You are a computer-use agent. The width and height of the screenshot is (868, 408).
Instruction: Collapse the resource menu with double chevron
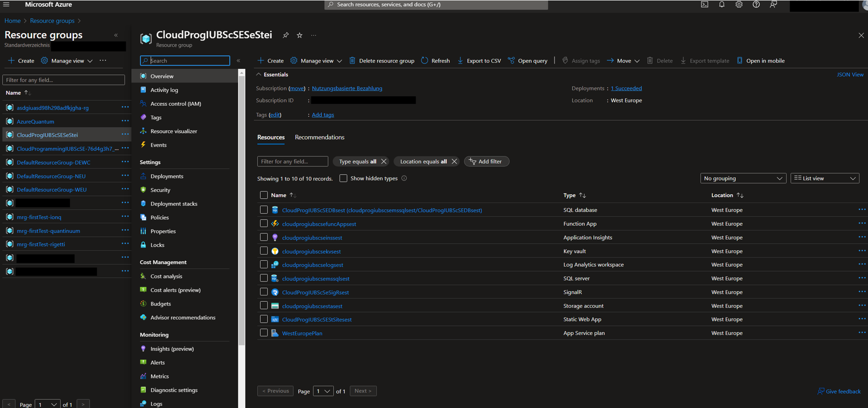tap(238, 61)
